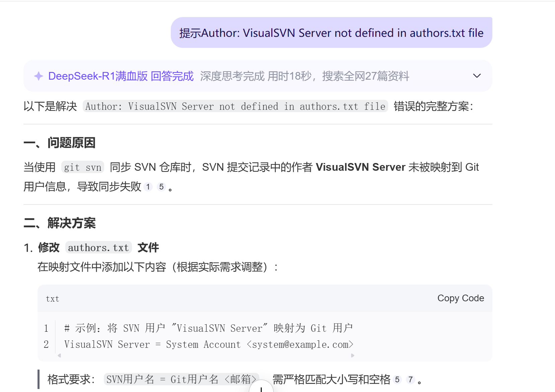This screenshot has width=555, height=392.
Task: Click the heading '二、解决方案'
Action: (x=60, y=223)
